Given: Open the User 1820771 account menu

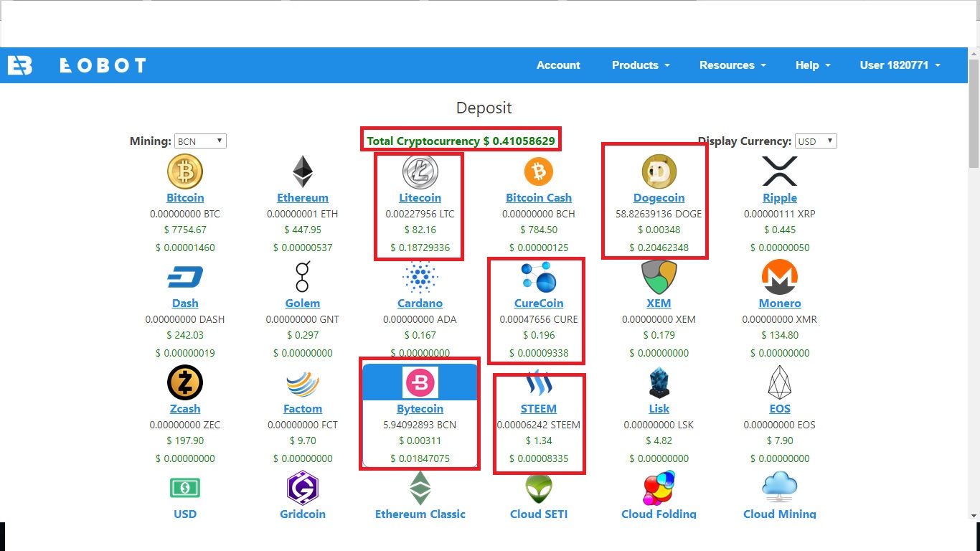Looking at the screenshot, I should [x=900, y=65].
